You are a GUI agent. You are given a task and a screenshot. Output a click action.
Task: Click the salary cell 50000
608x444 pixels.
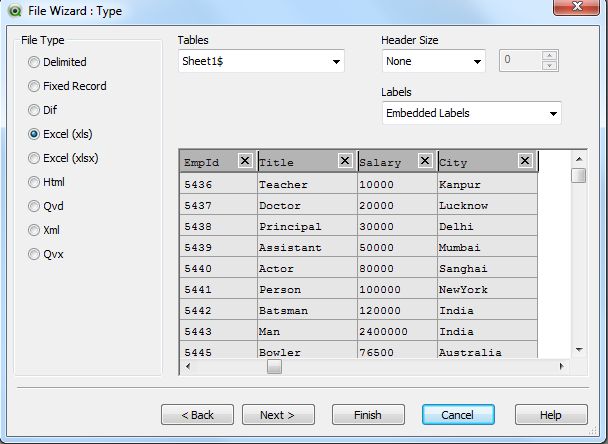click(397, 247)
